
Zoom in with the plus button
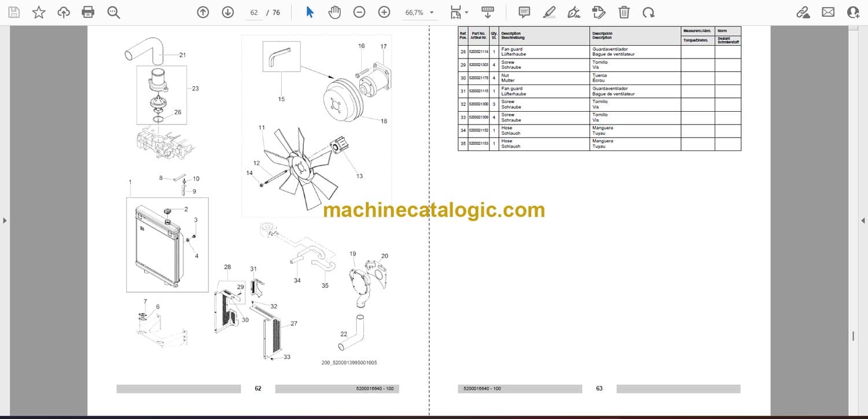coord(384,12)
